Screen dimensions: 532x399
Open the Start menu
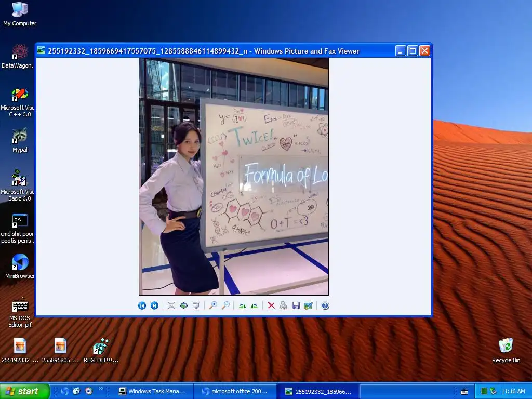(x=25, y=391)
